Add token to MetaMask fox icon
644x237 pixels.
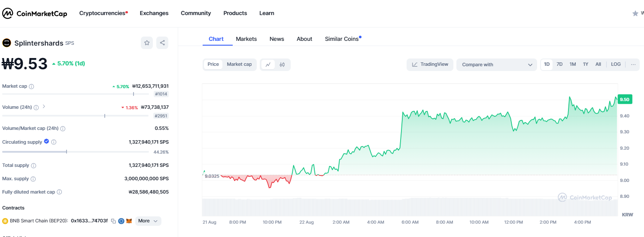(129, 221)
